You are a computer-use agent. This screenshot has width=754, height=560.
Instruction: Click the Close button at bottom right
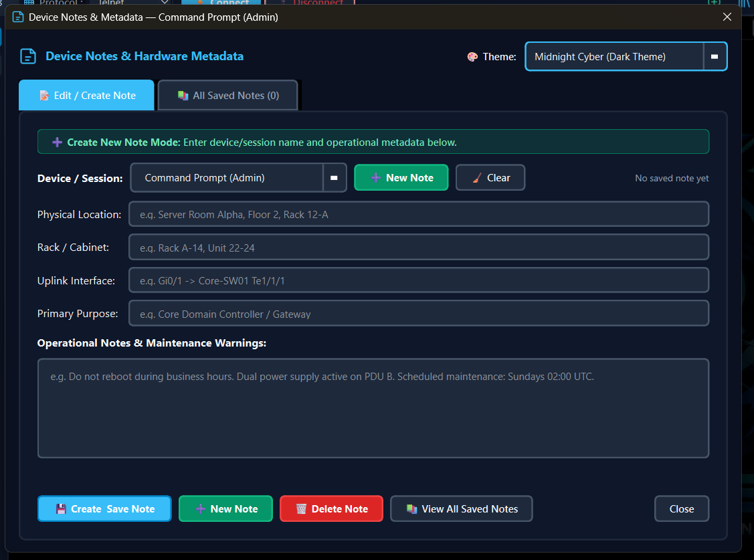pos(681,508)
